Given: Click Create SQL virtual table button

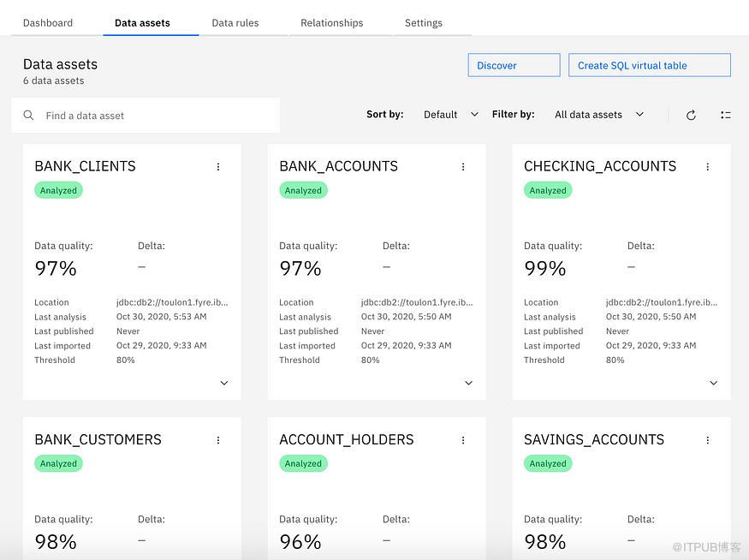Looking at the screenshot, I should pos(649,65).
